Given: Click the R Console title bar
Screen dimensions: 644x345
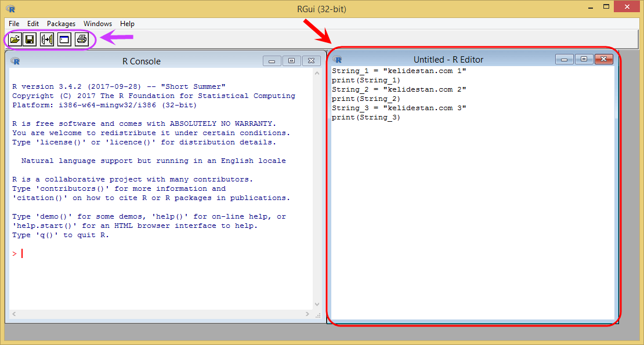Looking at the screenshot, I should [142, 61].
